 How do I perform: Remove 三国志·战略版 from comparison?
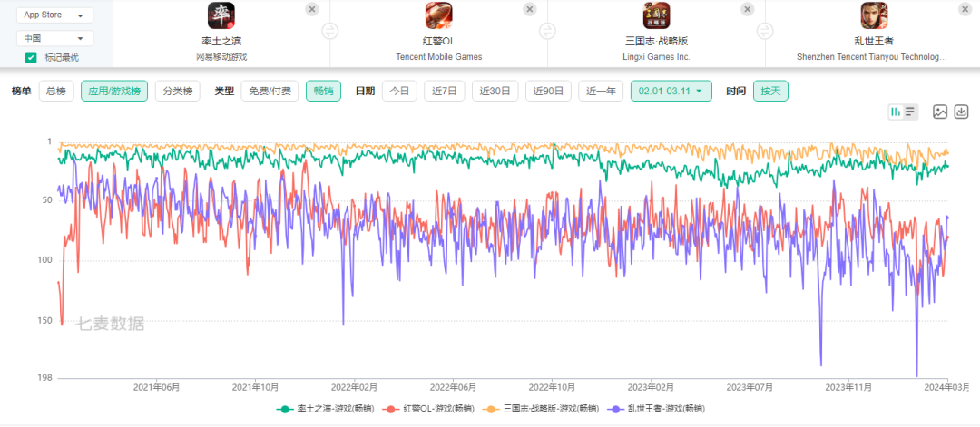[748, 9]
